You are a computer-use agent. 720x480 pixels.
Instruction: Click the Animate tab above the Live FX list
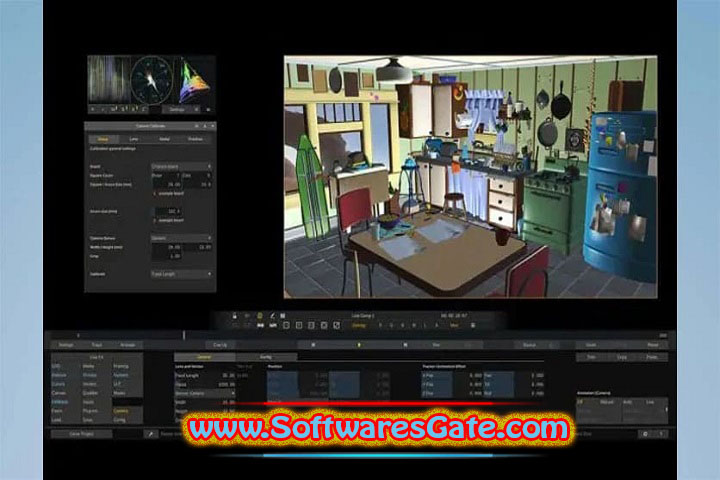[128, 344]
